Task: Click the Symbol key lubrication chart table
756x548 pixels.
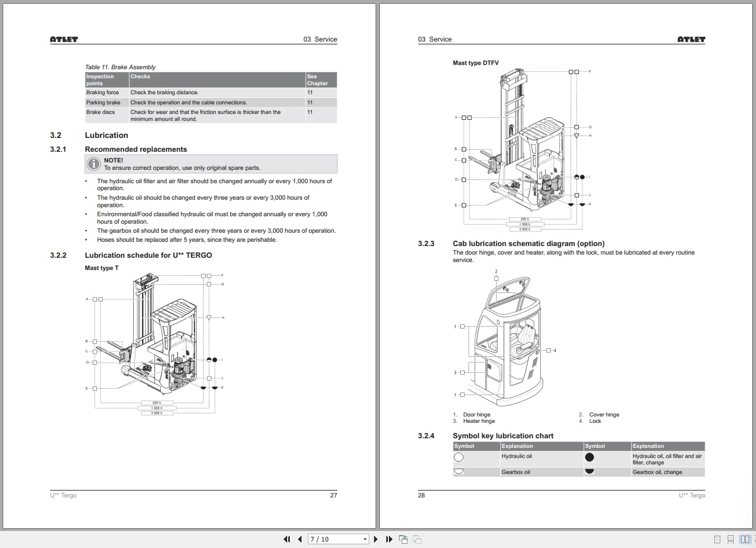Action: [578, 459]
